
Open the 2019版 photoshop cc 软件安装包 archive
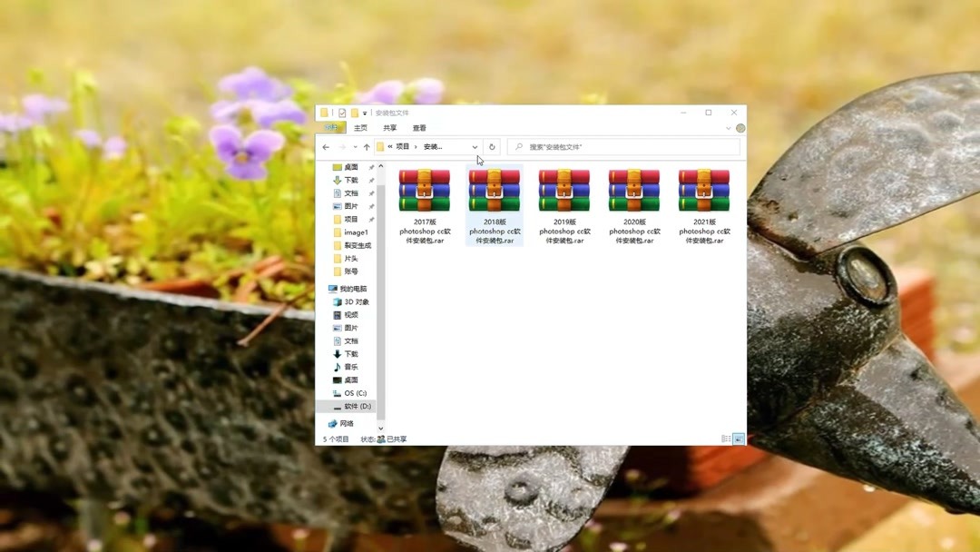[x=563, y=191]
